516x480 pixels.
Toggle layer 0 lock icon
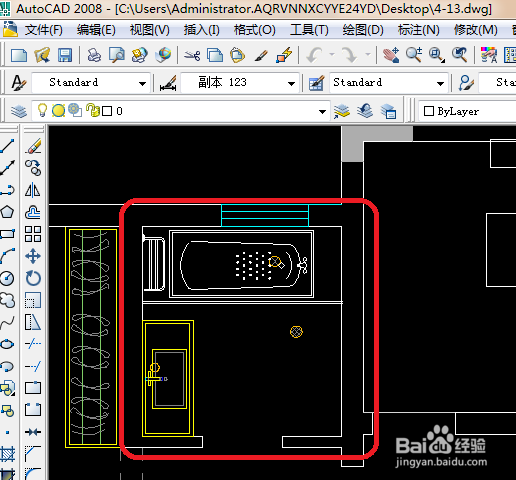(x=93, y=110)
